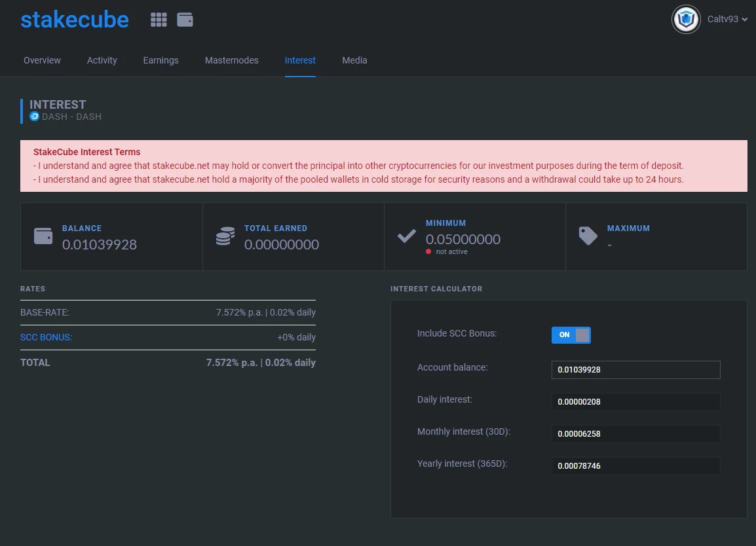Click the user avatar shield icon

[686, 19]
